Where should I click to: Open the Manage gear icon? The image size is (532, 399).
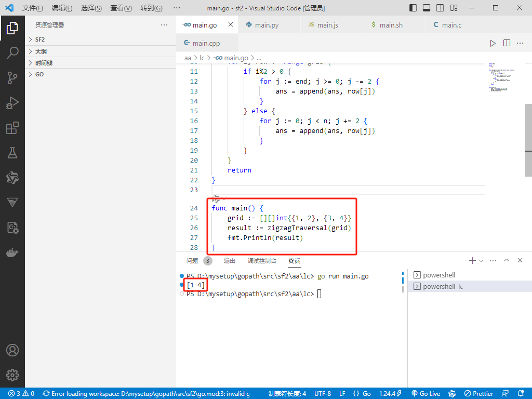(12, 375)
